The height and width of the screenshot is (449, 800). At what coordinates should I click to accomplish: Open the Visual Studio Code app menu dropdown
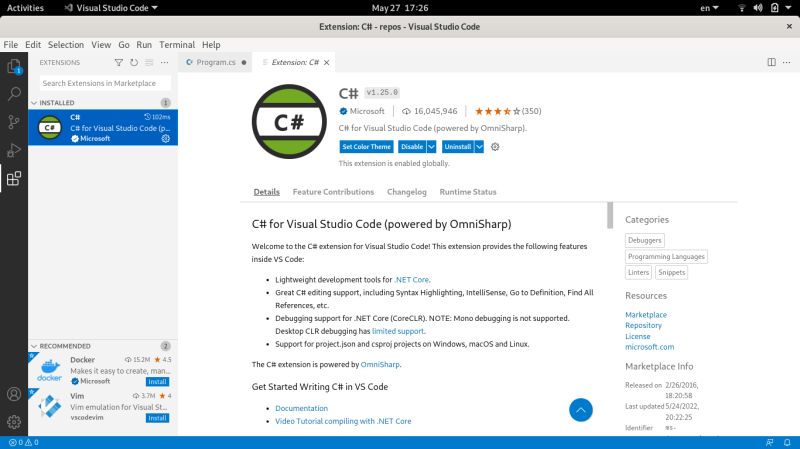pos(111,8)
